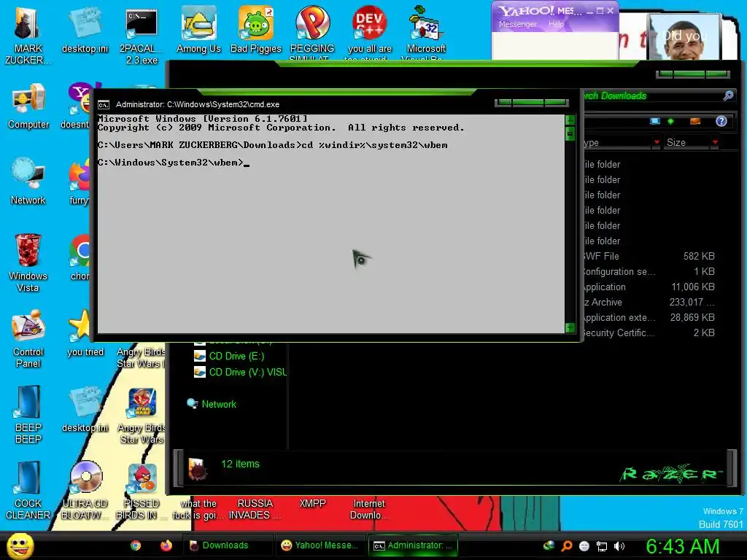Screen dimensions: 747x560
Task: Click the 6:43 AM taskbar clock
Action: tap(683, 546)
